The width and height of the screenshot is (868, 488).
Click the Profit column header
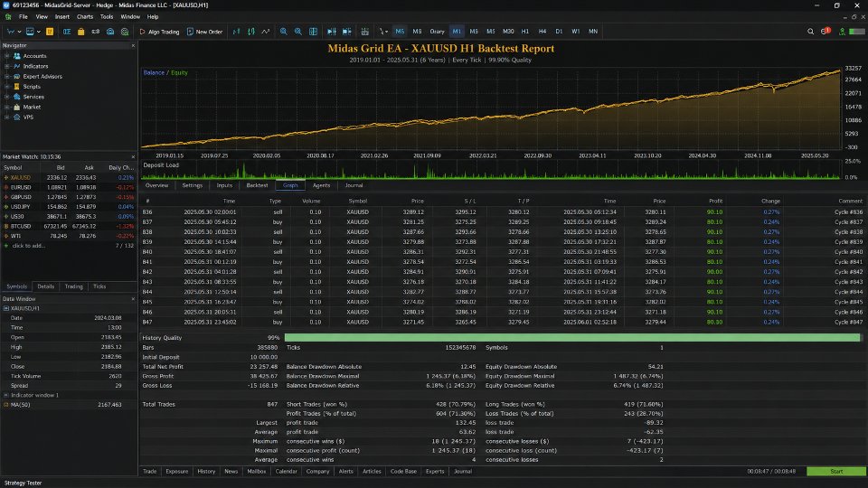point(715,201)
